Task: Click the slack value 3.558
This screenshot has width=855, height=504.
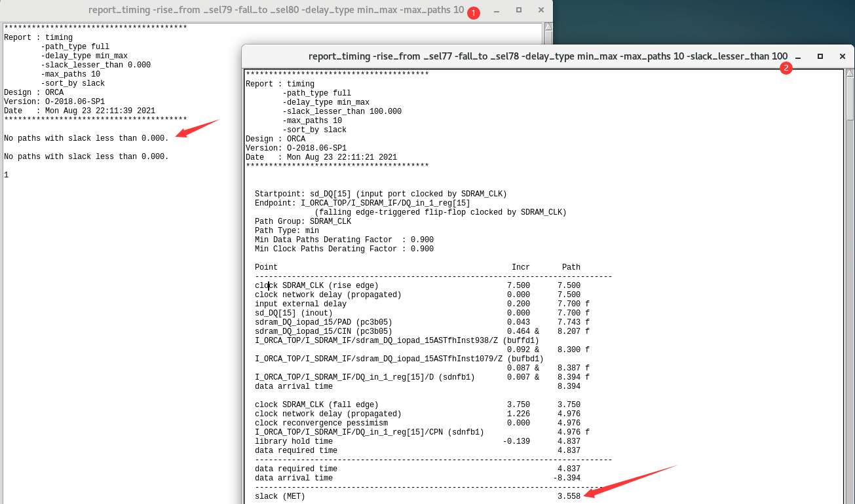Action: 569,496
